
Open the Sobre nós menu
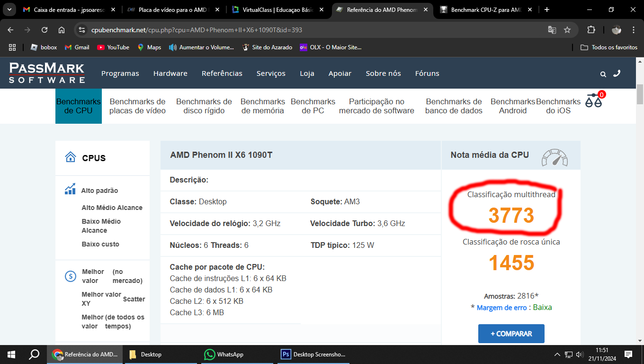383,73
